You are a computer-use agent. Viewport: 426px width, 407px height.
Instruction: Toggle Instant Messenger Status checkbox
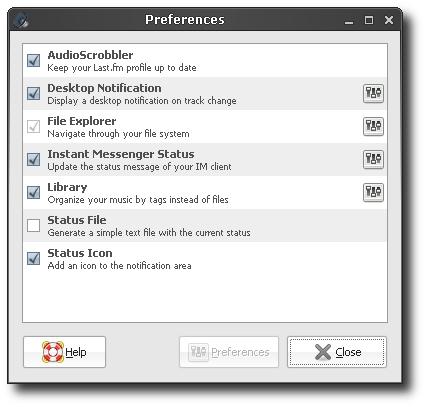33,159
